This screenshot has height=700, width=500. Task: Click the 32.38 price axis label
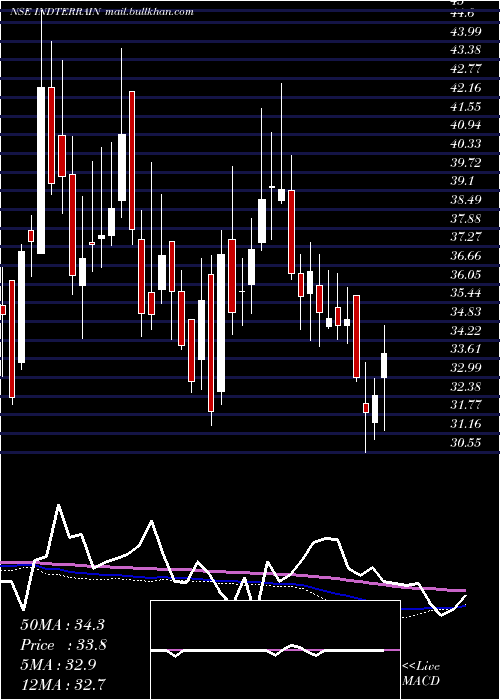pyautogui.click(x=466, y=387)
